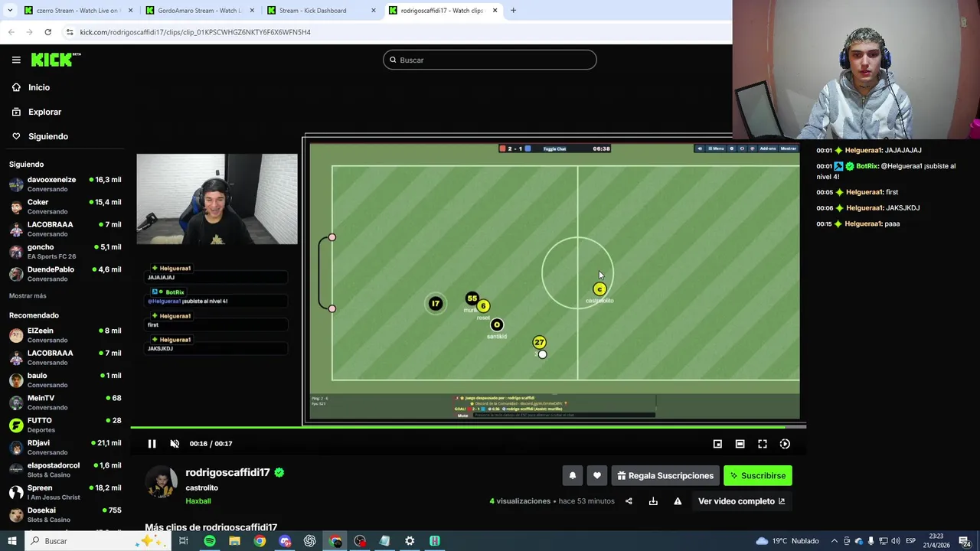Seek on the green clip progress bar
The image size is (980, 551).
click(468, 427)
